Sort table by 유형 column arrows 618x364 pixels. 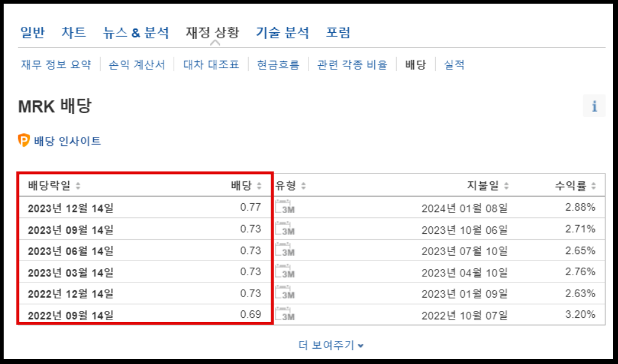(304, 186)
